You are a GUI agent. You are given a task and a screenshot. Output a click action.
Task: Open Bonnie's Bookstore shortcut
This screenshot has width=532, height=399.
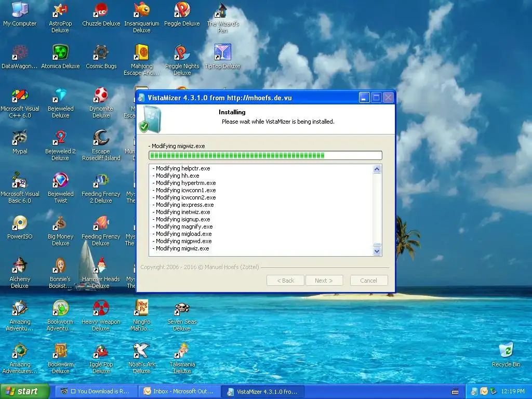point(60,272)
